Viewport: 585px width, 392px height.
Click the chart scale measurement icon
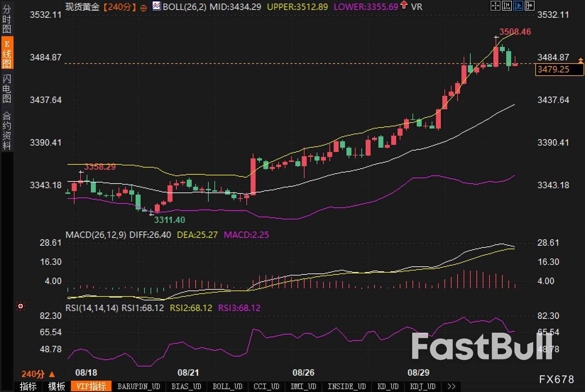pyautogui.click(x=507, y=6)
